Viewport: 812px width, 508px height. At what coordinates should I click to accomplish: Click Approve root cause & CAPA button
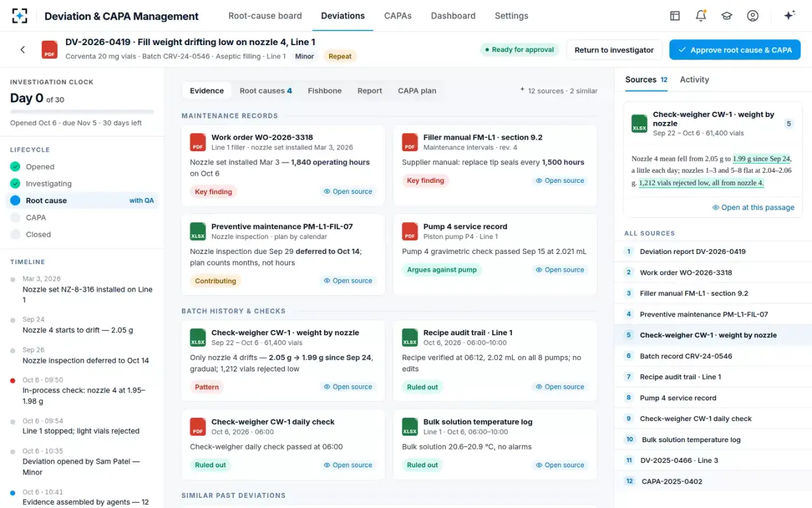(x=735, y=50)
